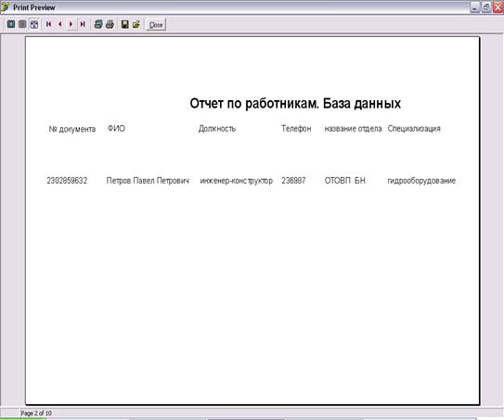Print the report with the printer icon
This screenshot has height=420, width=504.
tap(110, 24)
